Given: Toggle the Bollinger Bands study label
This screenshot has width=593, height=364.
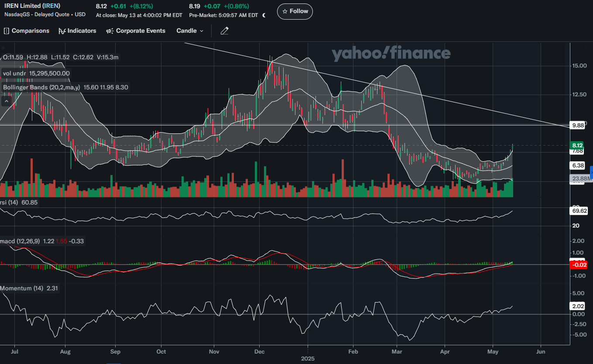Looking at the screenshot, I should [x=65, y=87].
